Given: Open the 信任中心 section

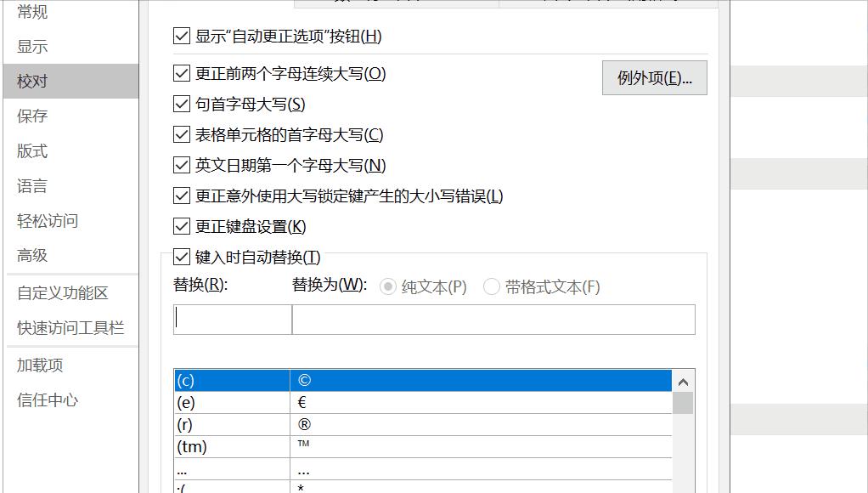Looking at the screenshot, I should (46, 399).
